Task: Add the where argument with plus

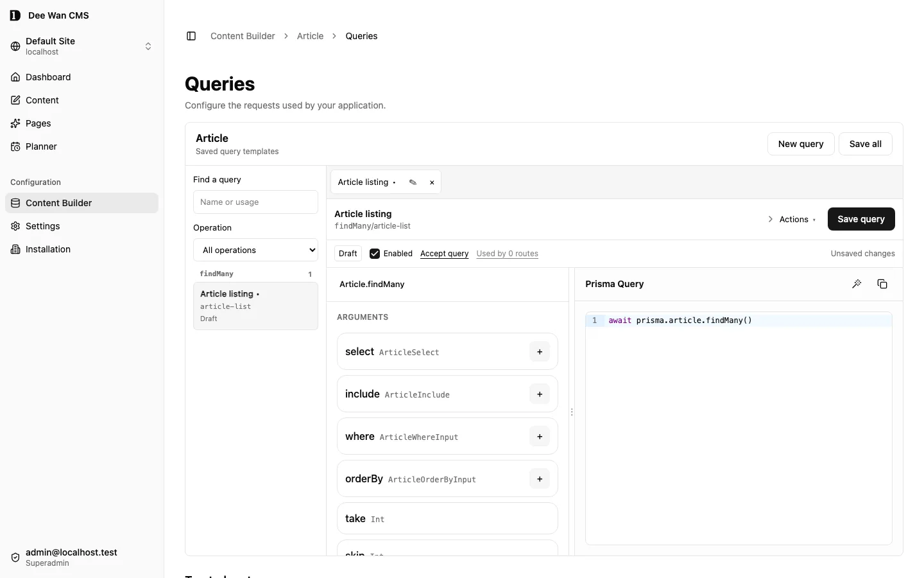Action: click(x=540, y=437)
